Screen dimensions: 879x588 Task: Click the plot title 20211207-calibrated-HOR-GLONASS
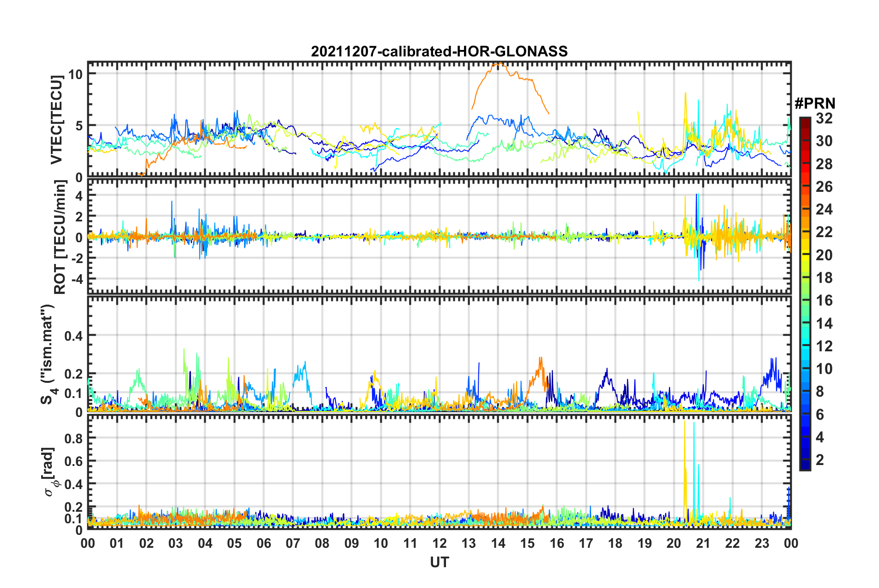pos(439,51)
